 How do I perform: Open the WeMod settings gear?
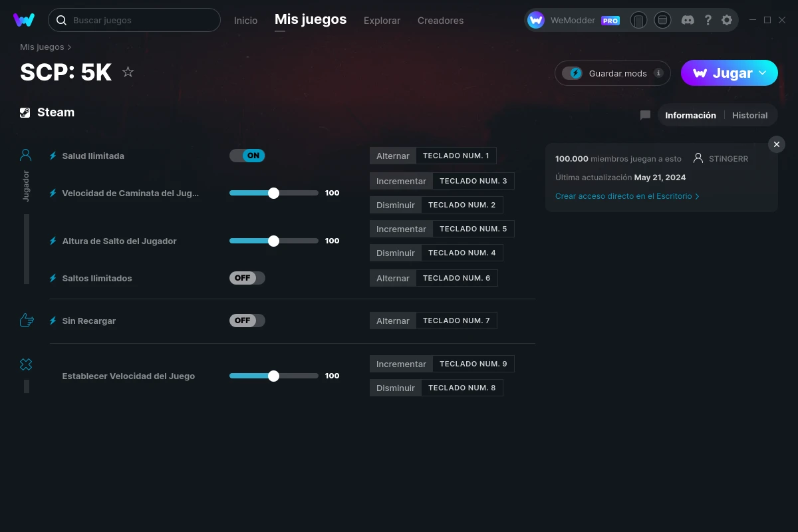coord(727,20)
